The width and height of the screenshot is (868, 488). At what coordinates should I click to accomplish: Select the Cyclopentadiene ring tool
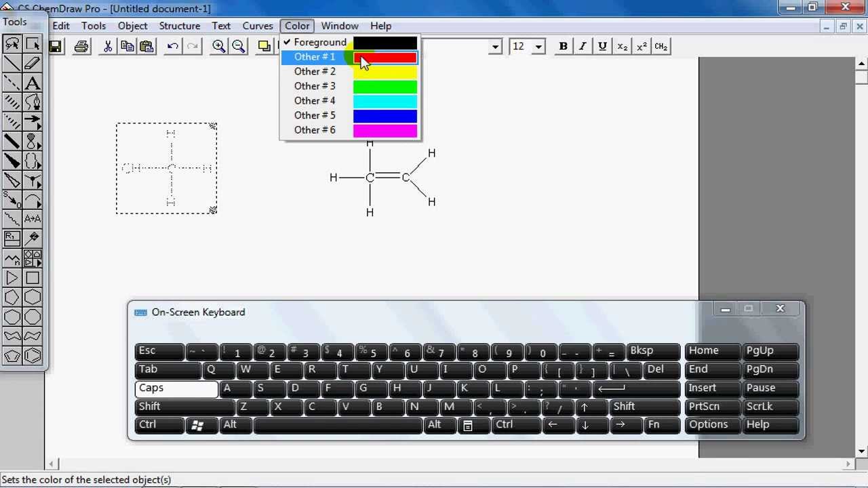pos(12,356)
